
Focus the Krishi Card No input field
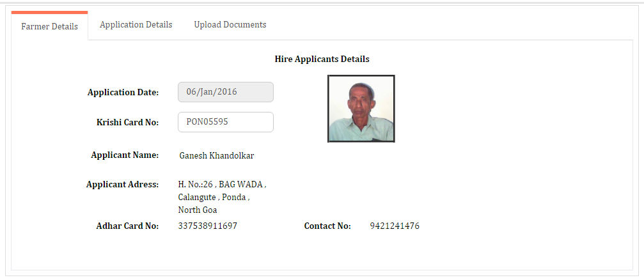point(226,122)
